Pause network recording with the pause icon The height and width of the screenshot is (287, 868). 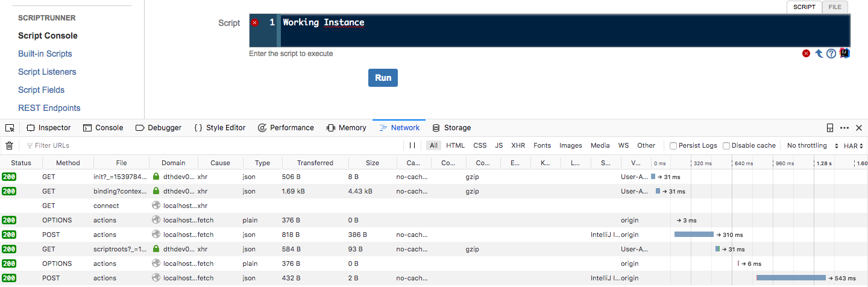412,145
